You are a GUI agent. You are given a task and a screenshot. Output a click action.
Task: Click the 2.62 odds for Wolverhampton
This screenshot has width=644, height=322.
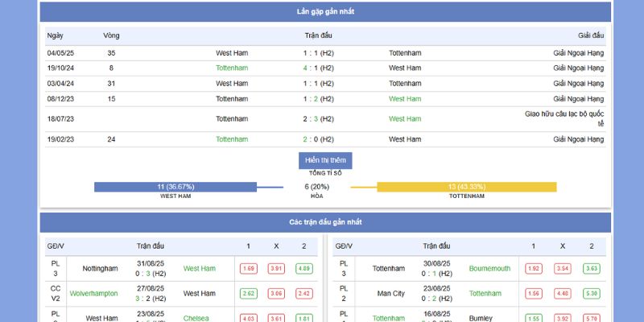pos(249,294)
